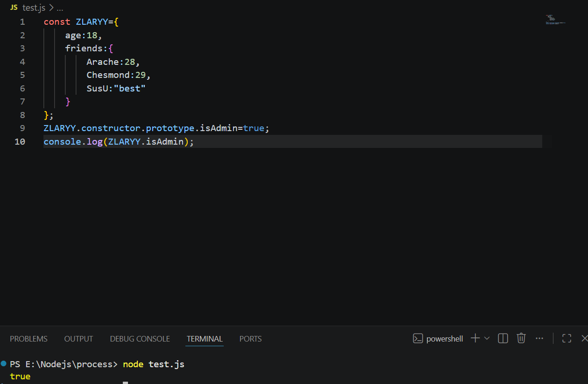This screenshot has height=384, width=588.
Task: Split the terminal pane
Action: (503, 338)
